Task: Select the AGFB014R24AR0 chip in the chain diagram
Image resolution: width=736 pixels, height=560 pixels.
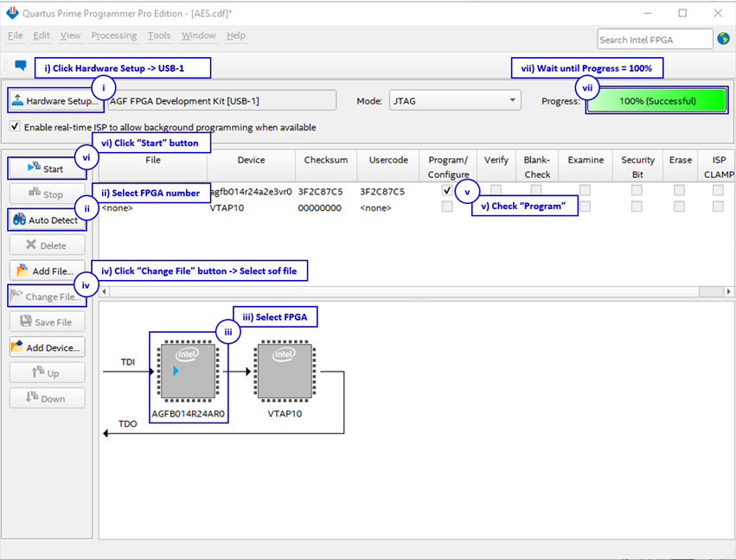Action: (x=189, y=372)
